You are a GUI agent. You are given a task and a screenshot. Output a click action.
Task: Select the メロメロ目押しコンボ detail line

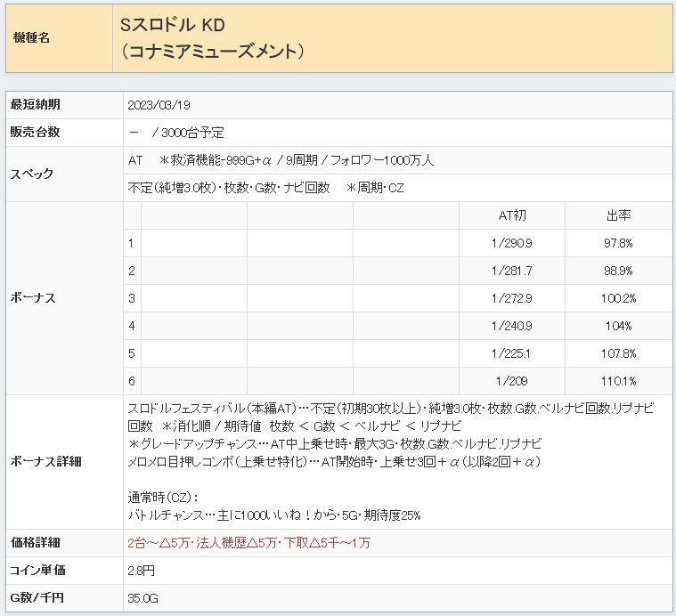[334, 462]
